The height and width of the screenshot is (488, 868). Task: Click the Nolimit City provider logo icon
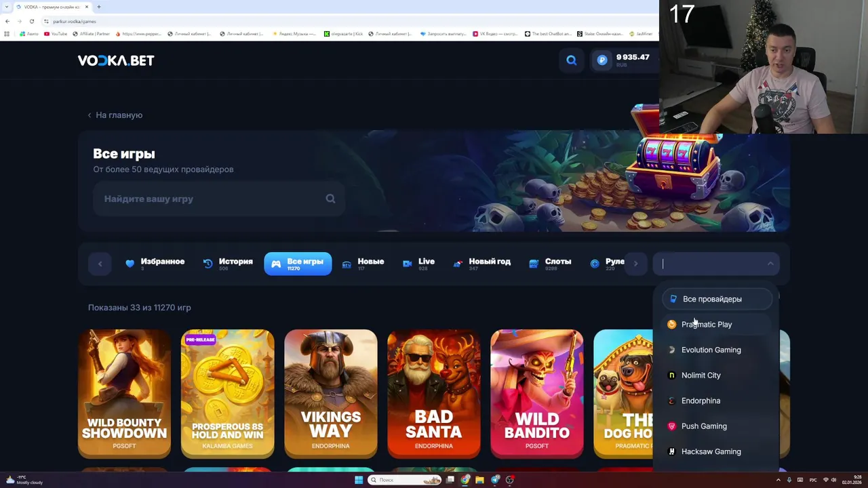pos(672,375)
